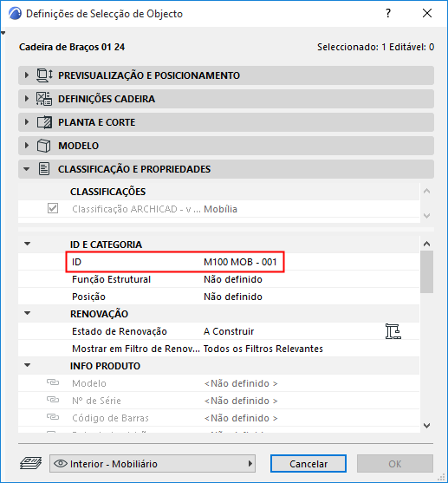Image resolution: width=448 pixels, height=483 pixels.
Task: Click the link chain icon beside Código de Barras
Action: [53, 417]
